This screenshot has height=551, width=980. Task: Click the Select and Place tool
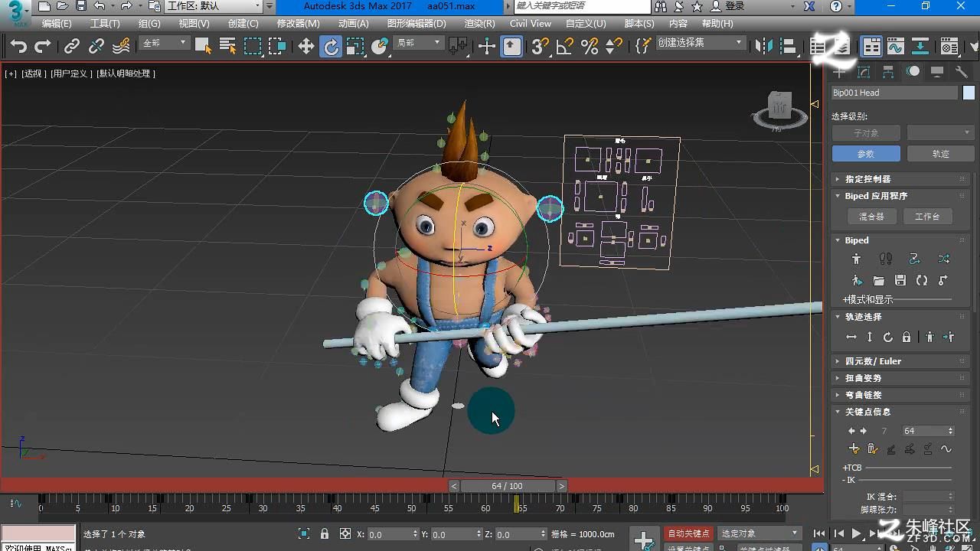tap(380, 47)
